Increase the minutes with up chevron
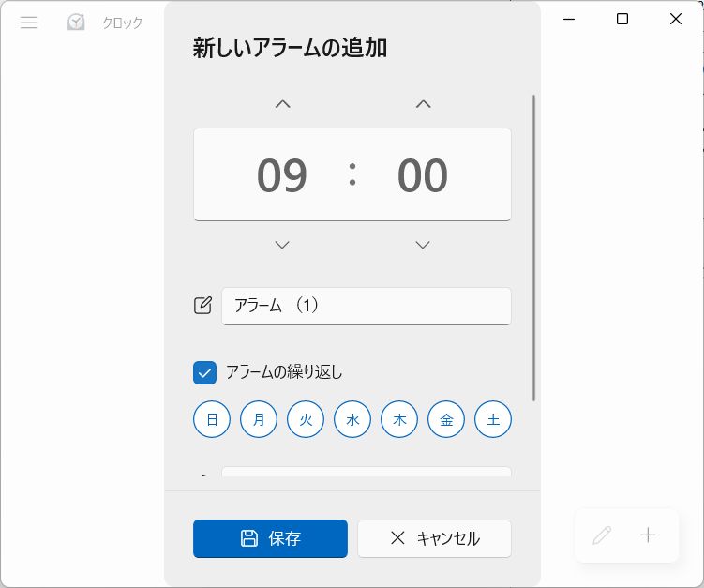The image size is (704, 588). pyautogui.click(x=423, y=104)
